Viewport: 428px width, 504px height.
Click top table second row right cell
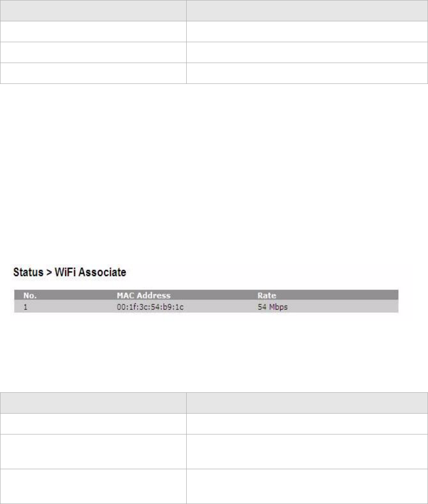coord(307,31)
